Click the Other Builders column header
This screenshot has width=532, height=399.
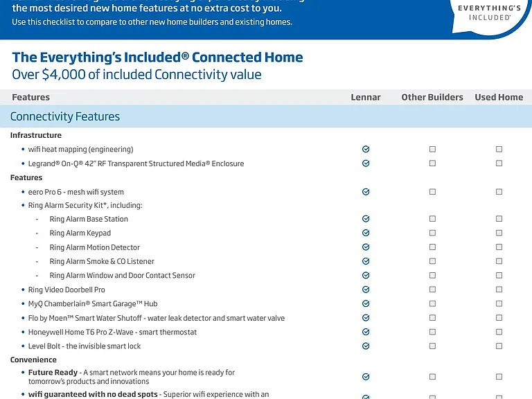432,98
